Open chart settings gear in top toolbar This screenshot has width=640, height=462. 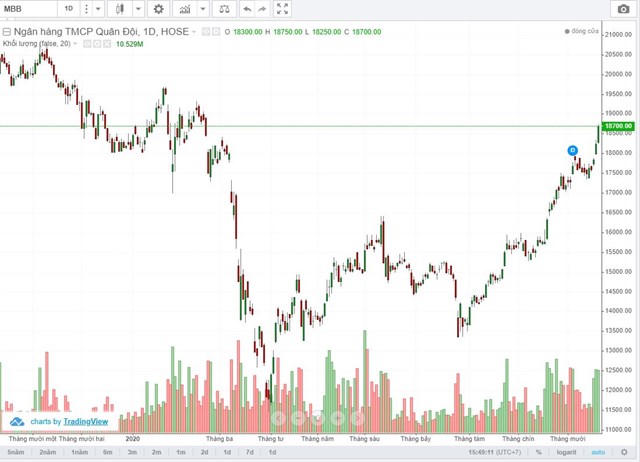pyautogui.click(x=158, y=9)
